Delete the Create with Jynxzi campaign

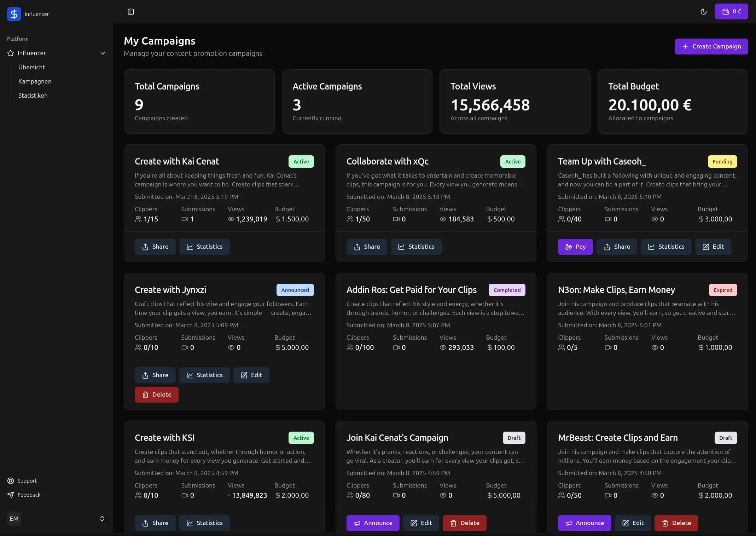click(x=157, y=394)
